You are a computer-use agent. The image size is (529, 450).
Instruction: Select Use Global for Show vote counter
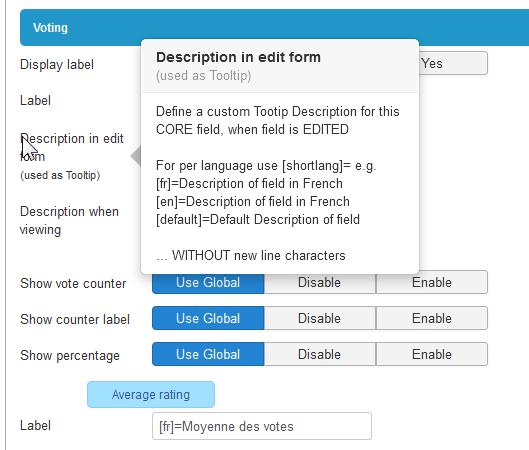(x=208, y=282)
